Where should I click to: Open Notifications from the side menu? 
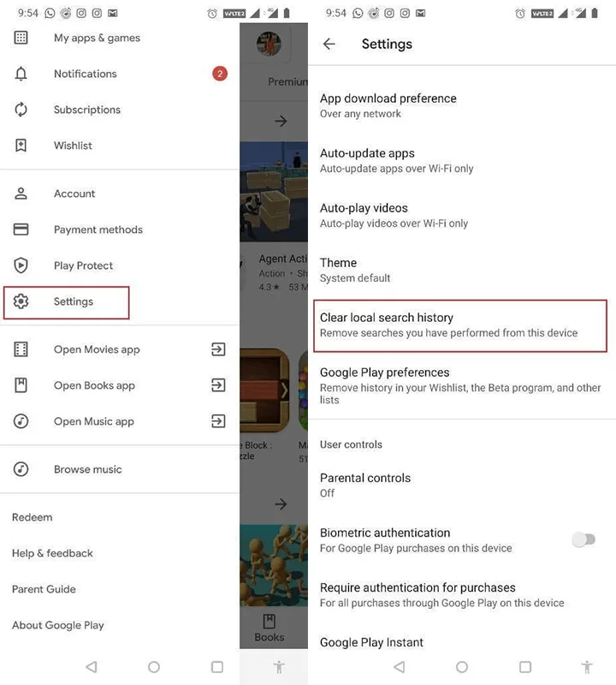pos(120,74)
